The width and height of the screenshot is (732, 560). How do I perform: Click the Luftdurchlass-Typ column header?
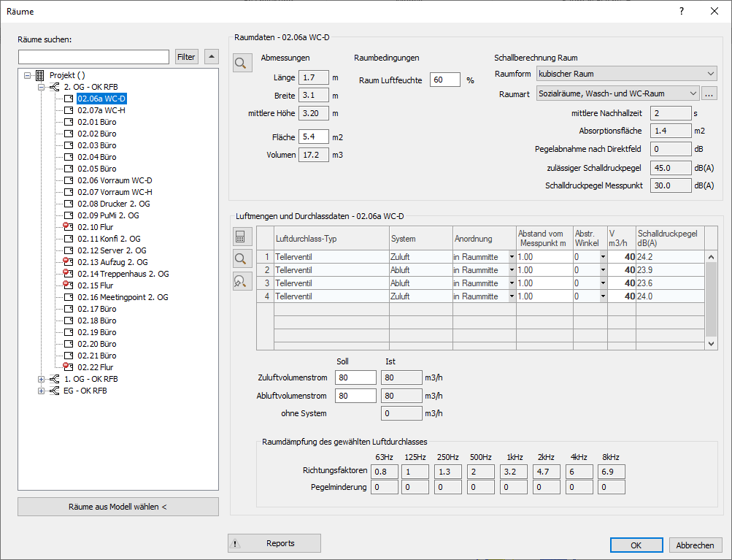click(331, 239)
